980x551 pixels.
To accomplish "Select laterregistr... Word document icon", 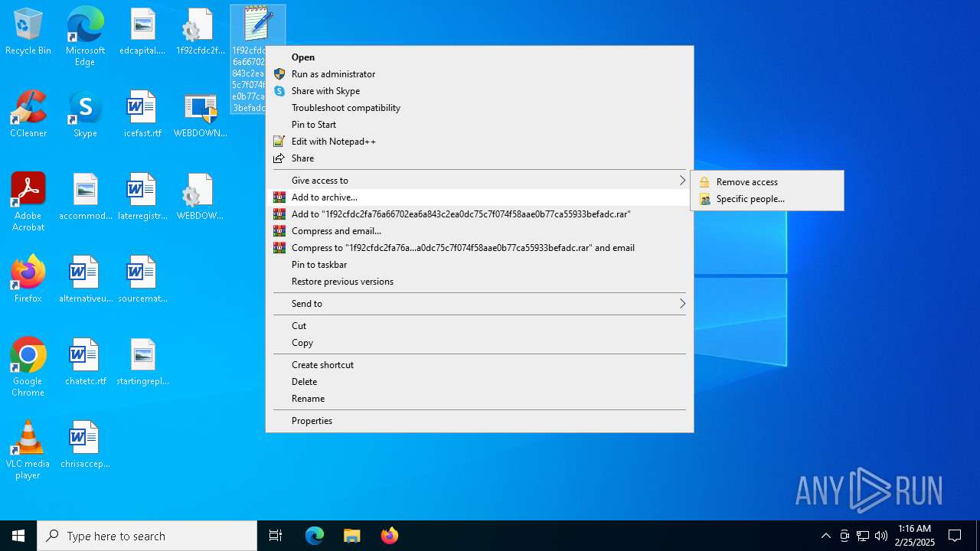I will click(142, 197).
